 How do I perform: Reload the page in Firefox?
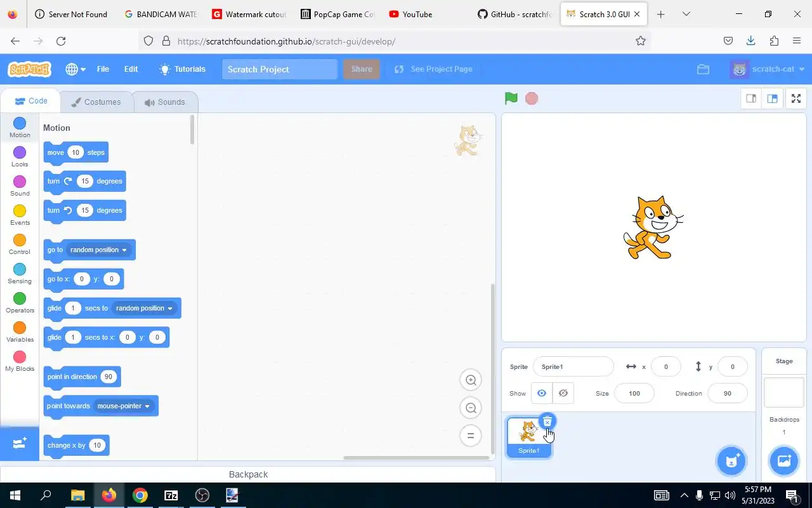(x=61, y=41)
